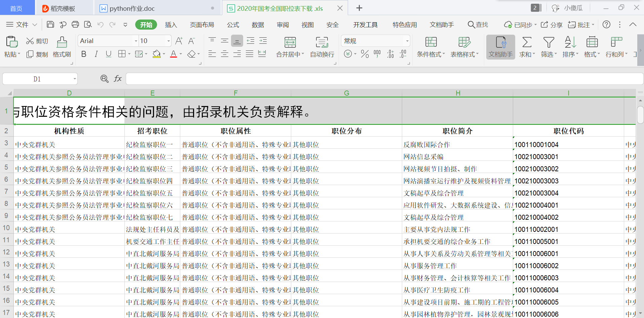644x318 pixels.
Task: Expand the Arial font name dropdown
Action: click(136, 41)
